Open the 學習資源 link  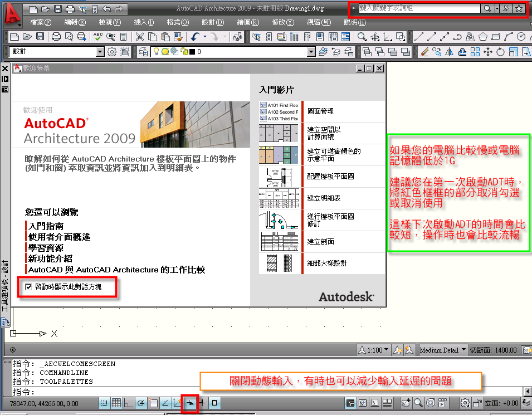(46, 248)
